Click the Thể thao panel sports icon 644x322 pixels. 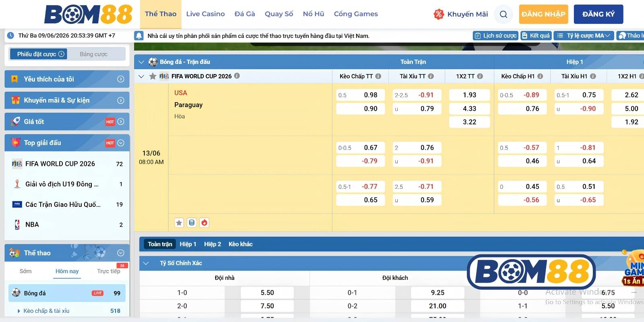click(x=15, y=253)
